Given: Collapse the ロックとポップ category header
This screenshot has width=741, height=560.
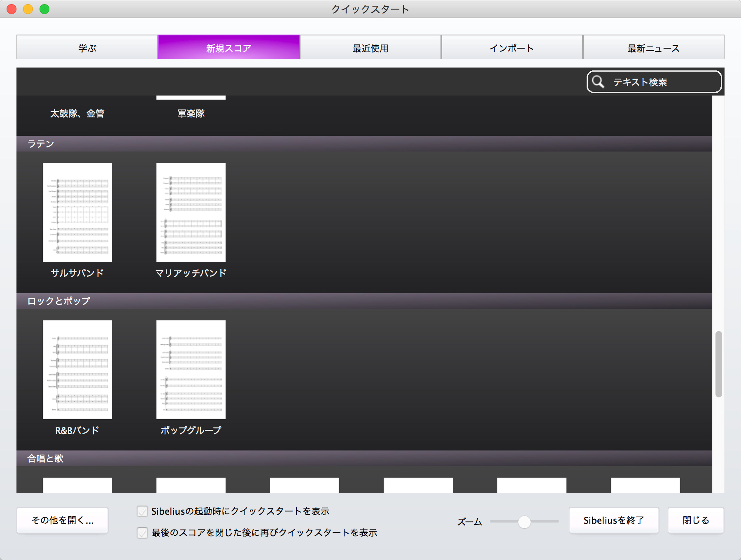Looking at the screenshot, I should [364, 301].
